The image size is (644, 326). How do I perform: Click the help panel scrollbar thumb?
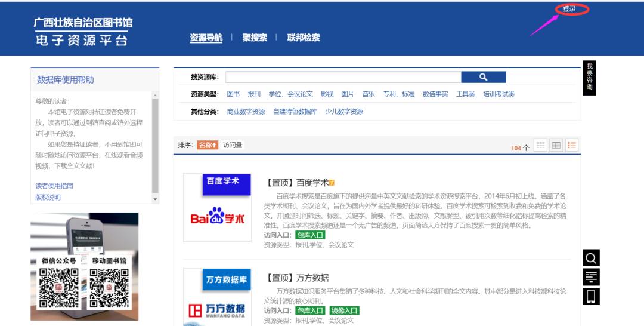pyautogui.click(x=155, y=145)
